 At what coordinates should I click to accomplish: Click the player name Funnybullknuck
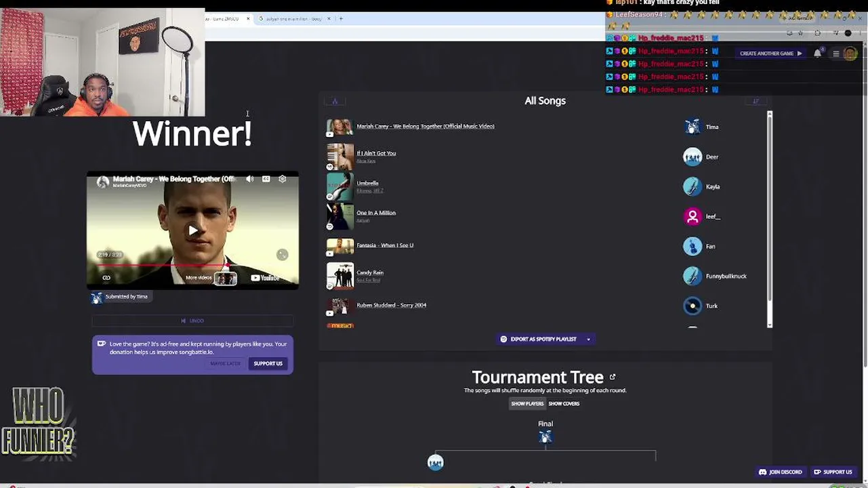click(726, 276)
